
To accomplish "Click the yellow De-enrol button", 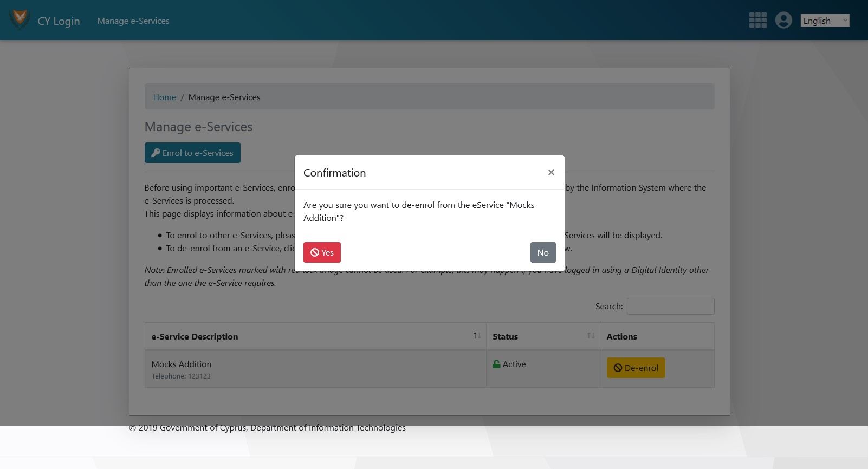I will (636, 368).
